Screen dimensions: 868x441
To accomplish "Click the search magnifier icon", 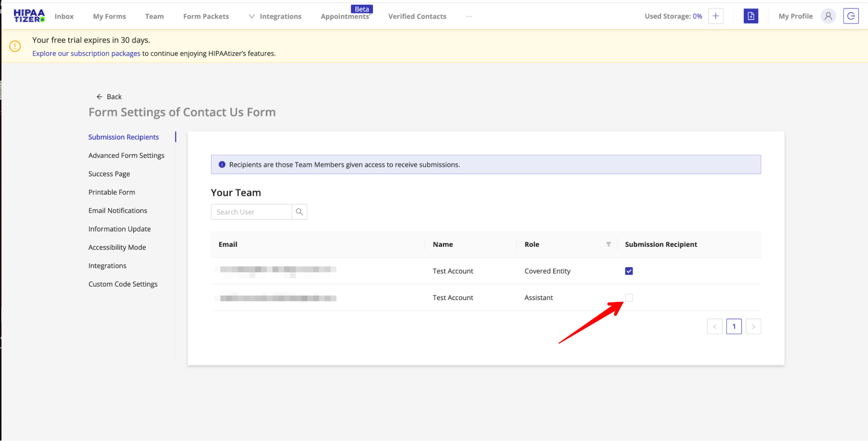I will 299,212.
